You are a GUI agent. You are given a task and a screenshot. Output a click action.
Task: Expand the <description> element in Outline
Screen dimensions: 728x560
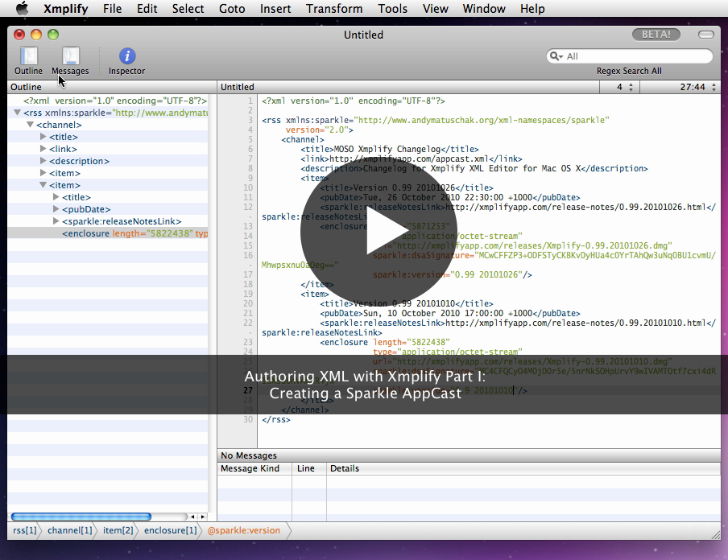point(43,160)
